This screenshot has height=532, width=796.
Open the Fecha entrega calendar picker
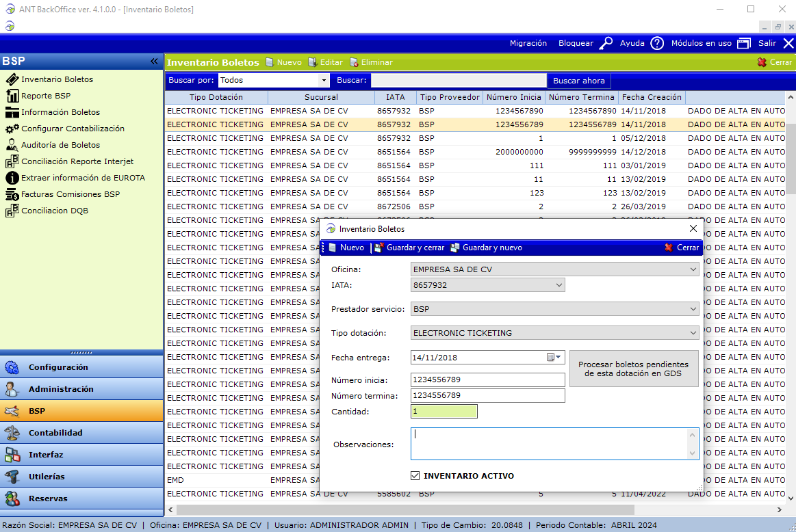554,357
